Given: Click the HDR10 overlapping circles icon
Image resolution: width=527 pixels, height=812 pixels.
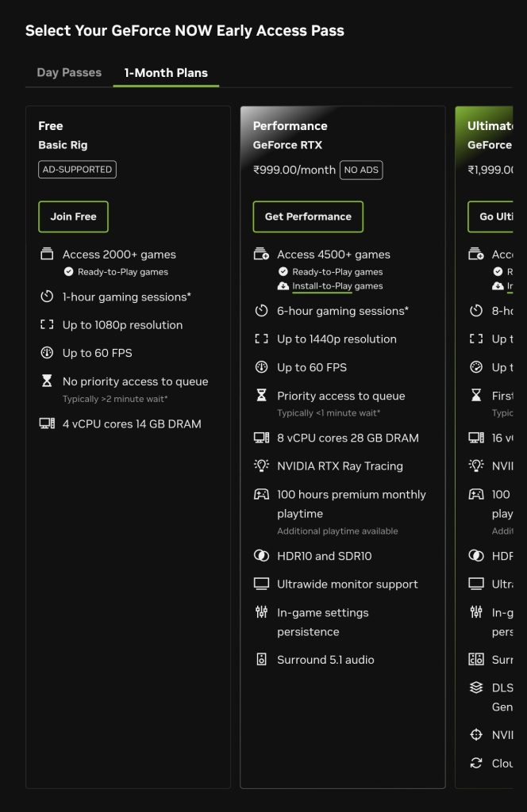Looking at the screenshot, I should click(261, 556).
